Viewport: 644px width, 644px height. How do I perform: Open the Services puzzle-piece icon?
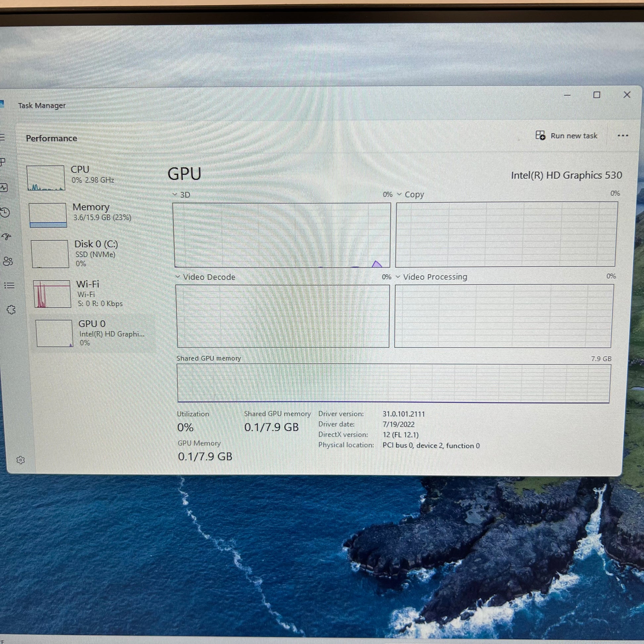click(11, 310)
